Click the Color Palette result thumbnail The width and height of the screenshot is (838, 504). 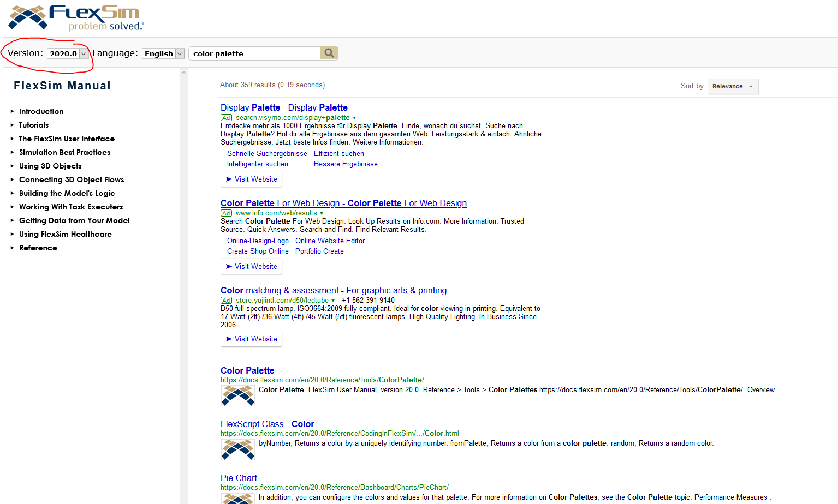[x=237, y=395]
